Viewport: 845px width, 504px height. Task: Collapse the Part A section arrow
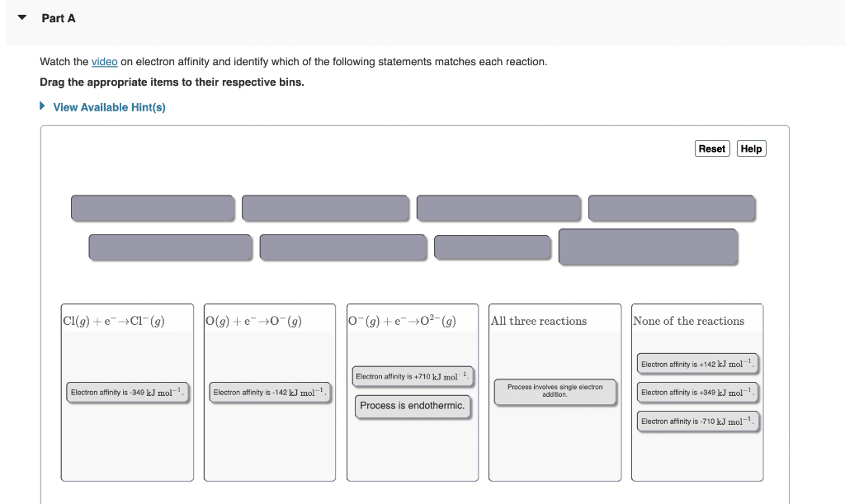tap(22, 17)
